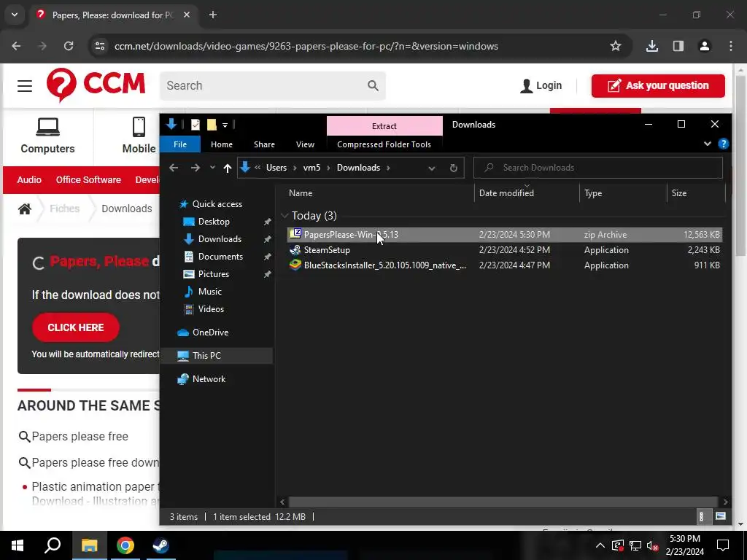The height and width of the screenshot is (560, 747).
Task: Reload the Chrome page
Action: (x=69, y=46)
